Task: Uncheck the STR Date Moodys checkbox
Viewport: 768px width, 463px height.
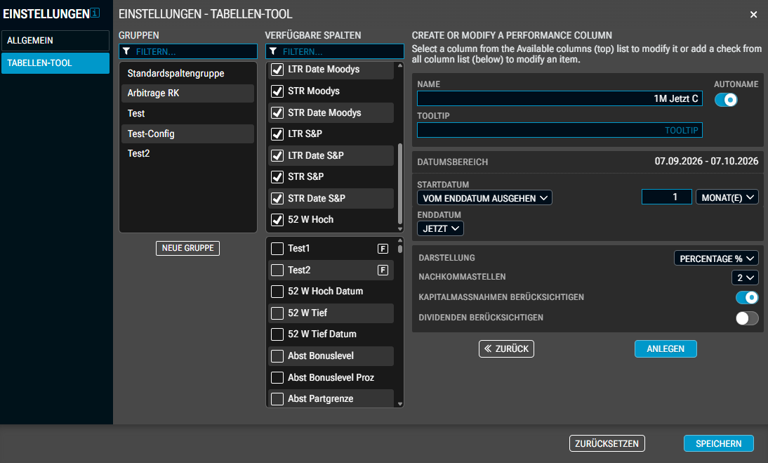Action: click(277, 113)
